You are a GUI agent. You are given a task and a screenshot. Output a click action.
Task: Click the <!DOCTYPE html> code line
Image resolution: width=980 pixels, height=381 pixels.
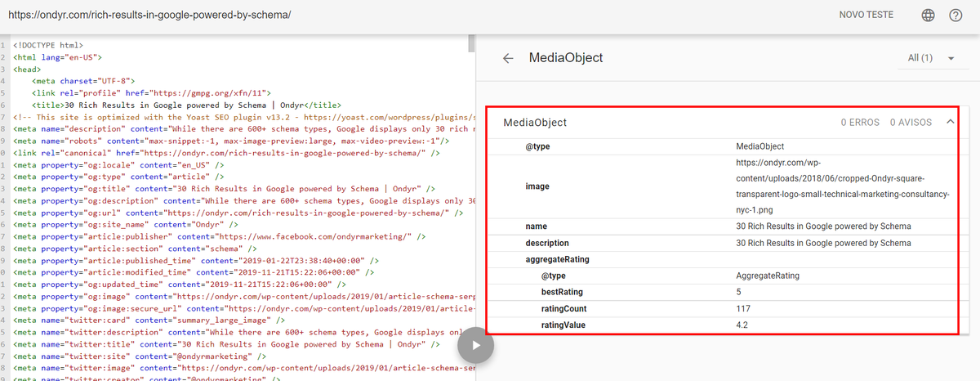tap(47, 45)
